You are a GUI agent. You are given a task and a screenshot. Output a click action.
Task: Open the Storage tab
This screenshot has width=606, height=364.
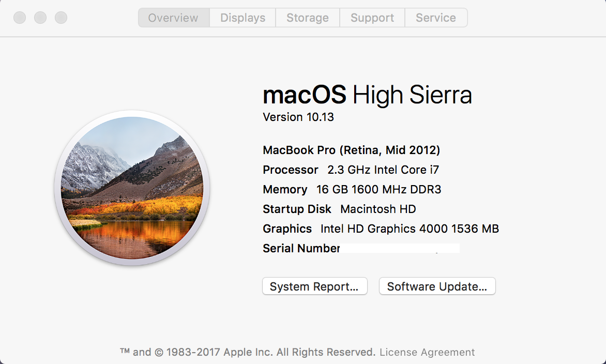307,18
